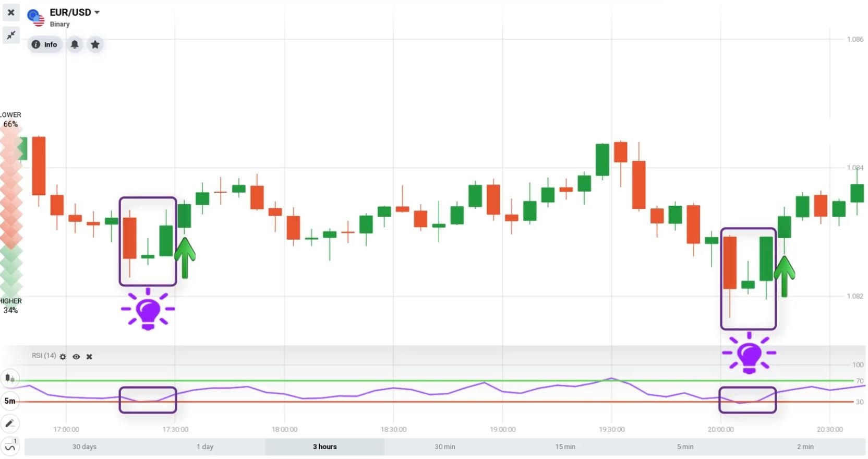Screen dimensions: 868x459
Task: Open the EUR/USD asset selector dropdown
Action: (x=75, y=12)
